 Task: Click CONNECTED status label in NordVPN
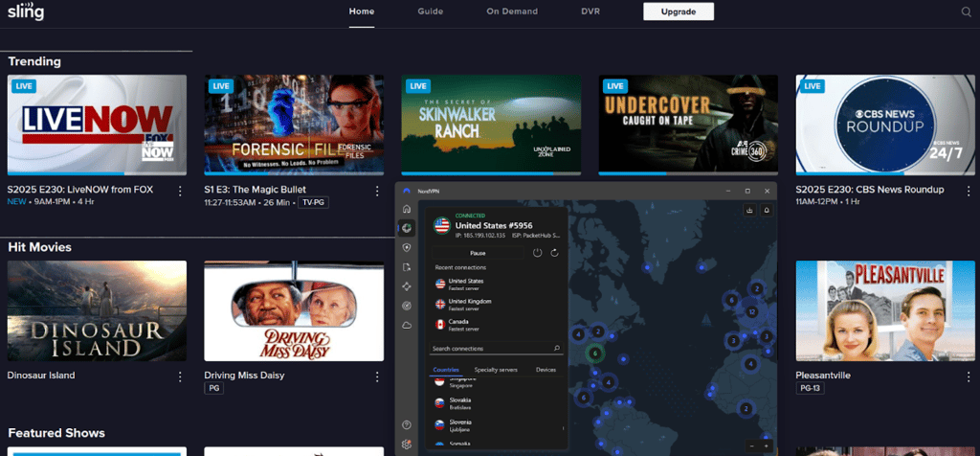[470, 216]
